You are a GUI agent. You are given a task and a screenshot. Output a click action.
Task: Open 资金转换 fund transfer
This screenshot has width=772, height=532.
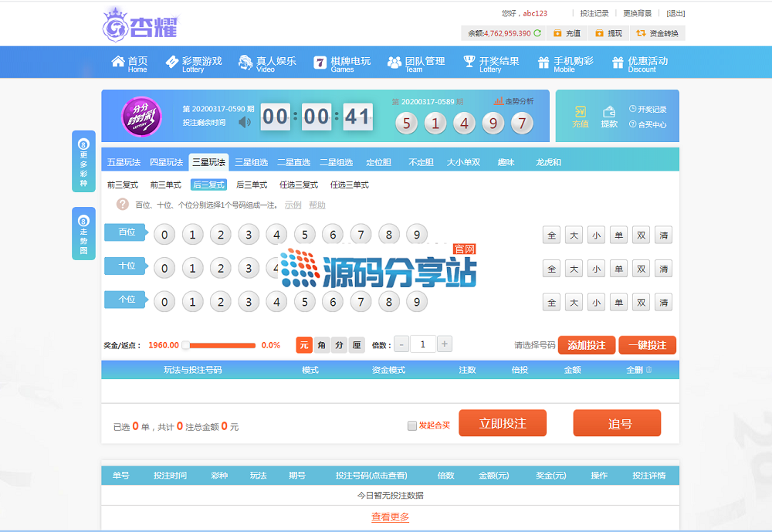[657, 33]
